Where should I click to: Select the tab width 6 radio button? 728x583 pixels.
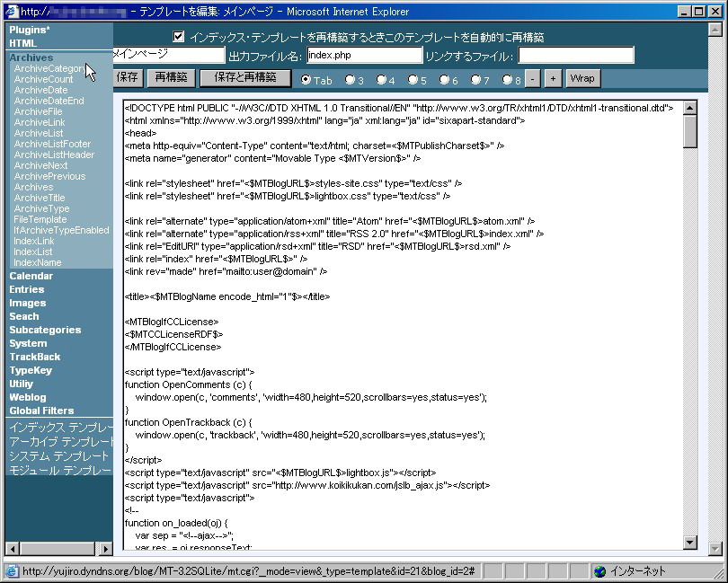444,79
